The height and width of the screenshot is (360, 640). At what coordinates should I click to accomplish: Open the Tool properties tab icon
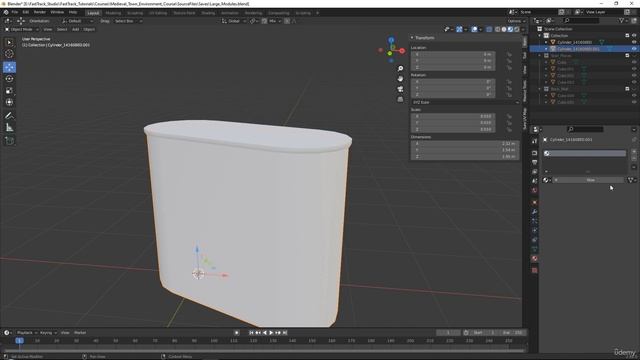(x=534, y=141)
